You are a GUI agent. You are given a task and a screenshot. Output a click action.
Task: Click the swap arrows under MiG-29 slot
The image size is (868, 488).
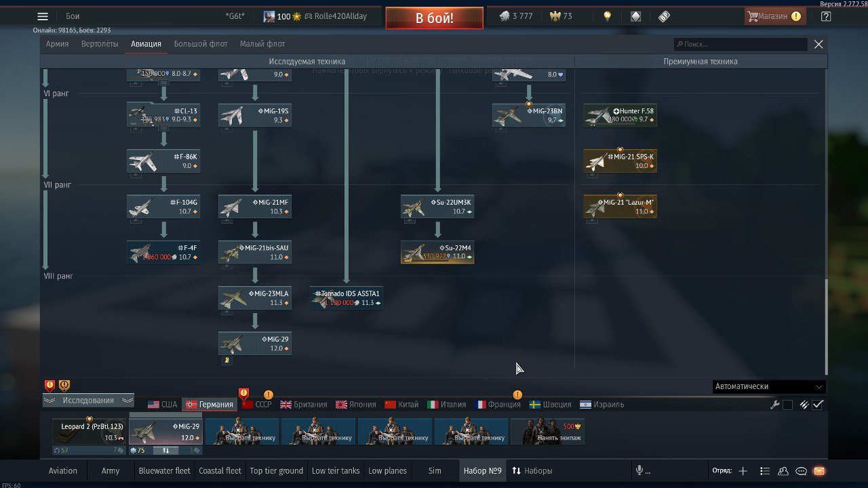point(166,450)
